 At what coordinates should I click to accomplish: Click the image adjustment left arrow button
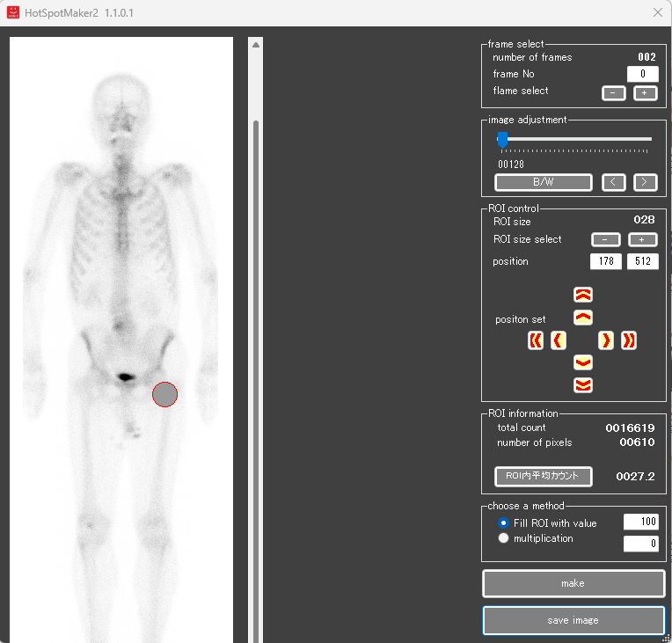pyautogui.click(x=614, y=182)
